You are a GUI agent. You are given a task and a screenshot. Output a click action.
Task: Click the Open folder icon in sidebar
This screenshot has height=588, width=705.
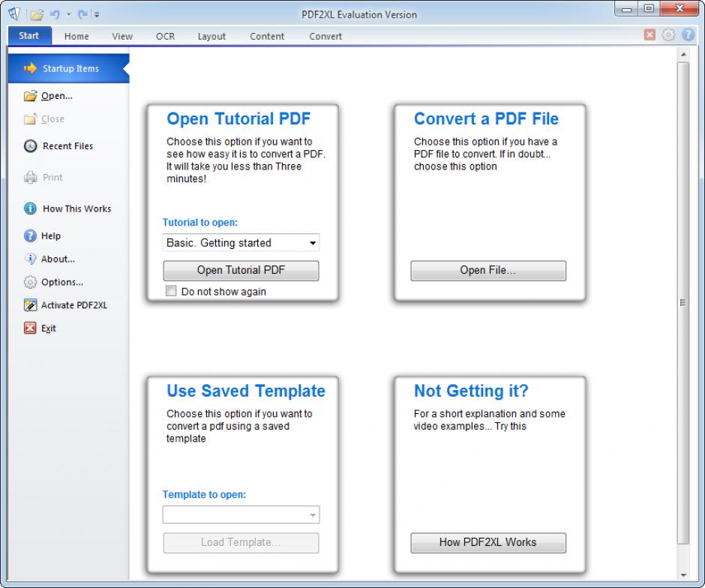tap(30, 96)
